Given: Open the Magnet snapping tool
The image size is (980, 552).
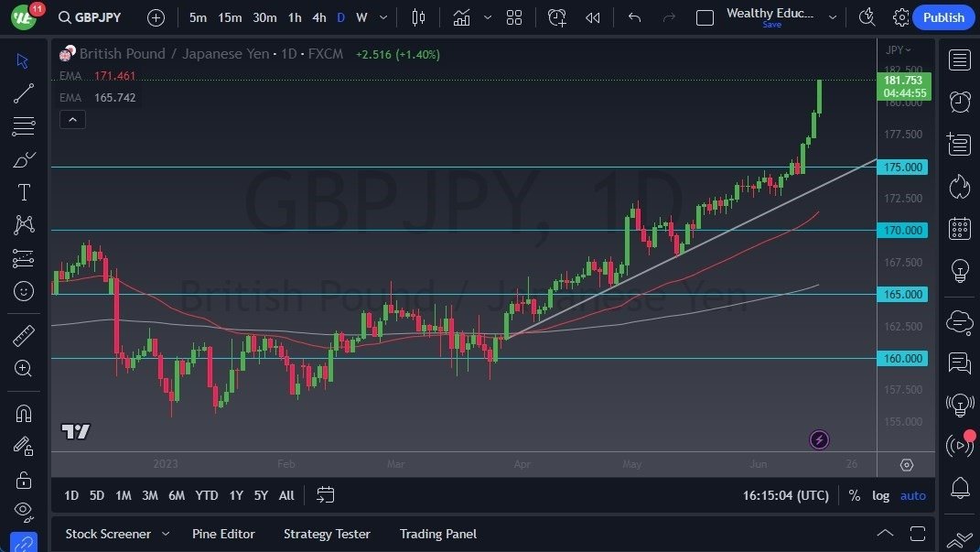Looking at the screenshot, I should pos(23,414).
